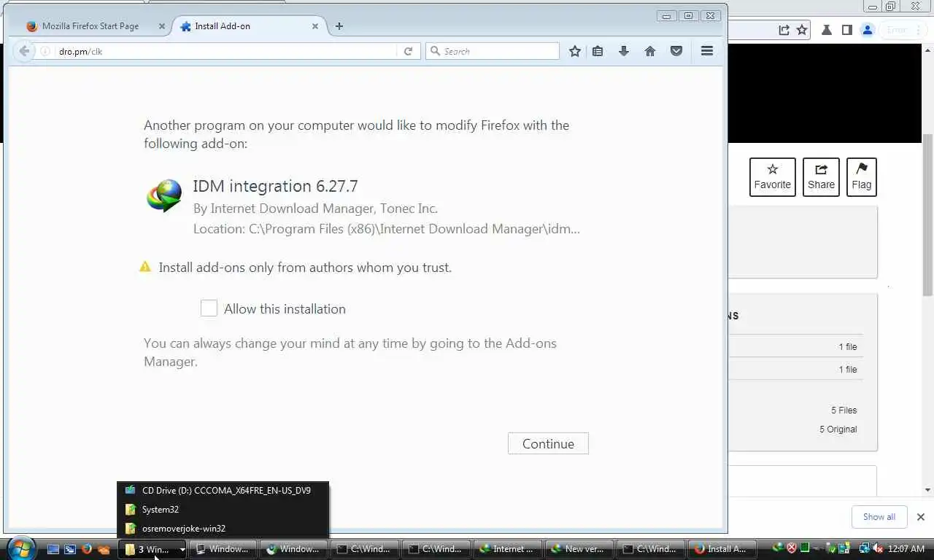Toggle Chrome side panel icon
Screen dimensions: 934x560
pos(847,30)
